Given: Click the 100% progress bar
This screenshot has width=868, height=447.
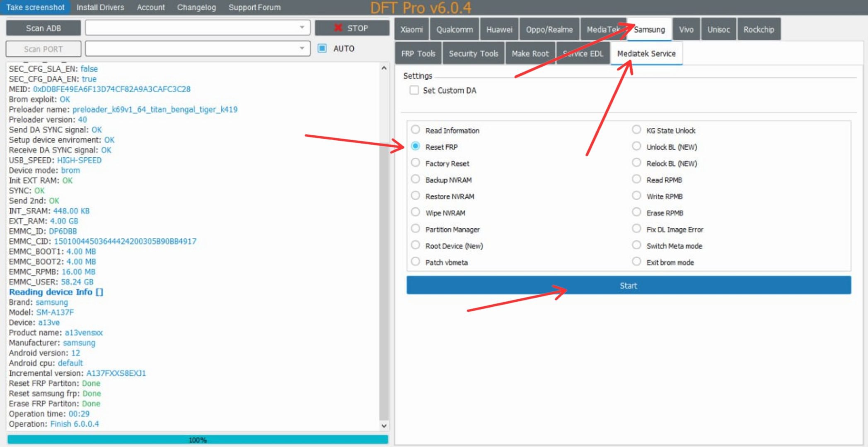Looking at the screenshot, I should tap(198, 440).
